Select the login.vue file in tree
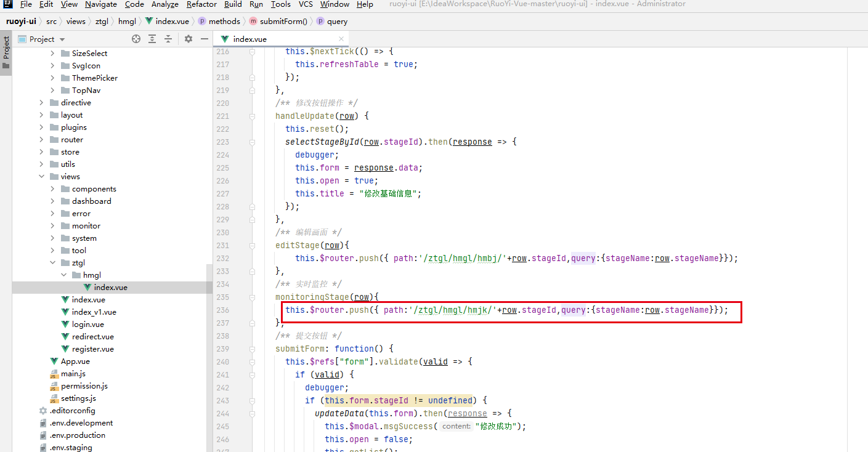This screenshot has width=868, height=452. pos(87,325)
